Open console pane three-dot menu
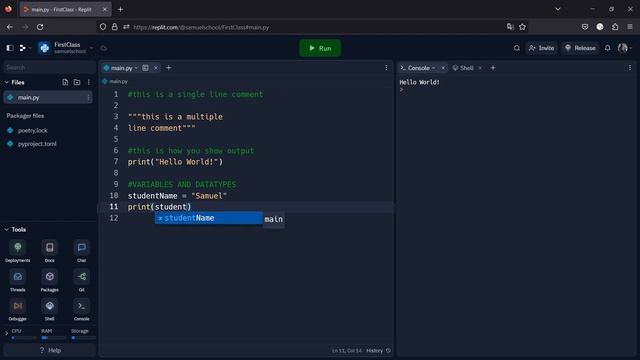The width and height of the screenshot is (640, 360). point(630,68)
